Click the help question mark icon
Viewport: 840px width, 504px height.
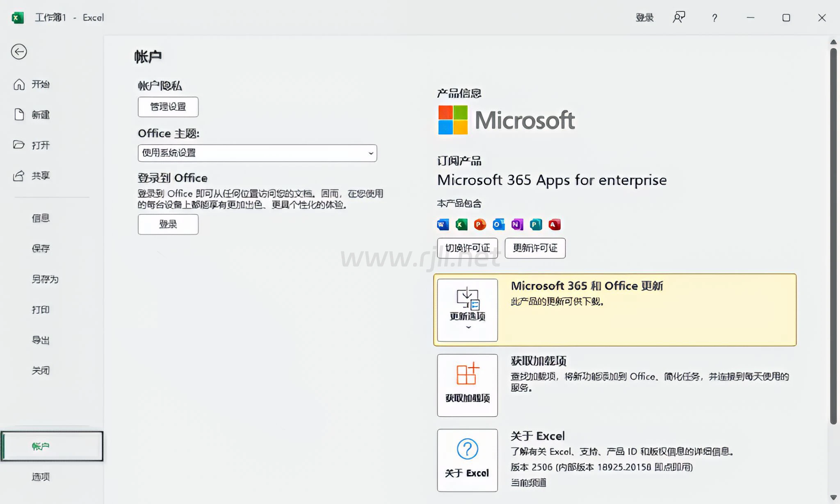coord(714,18)
